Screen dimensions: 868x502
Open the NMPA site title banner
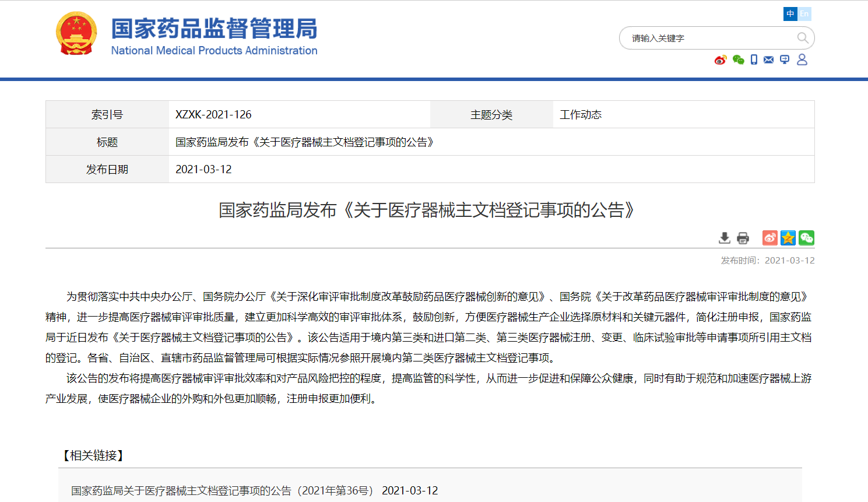(x=214, y=37)
